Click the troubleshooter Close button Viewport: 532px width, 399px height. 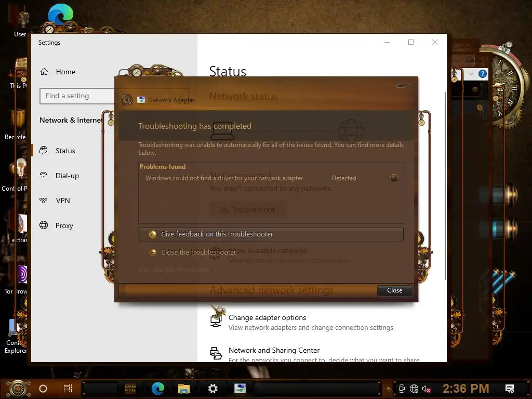tap(395, 290)
